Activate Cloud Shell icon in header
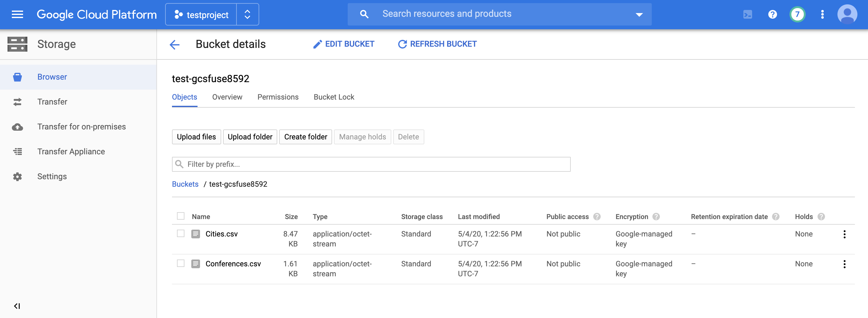Image resolution: width=868 pixels, height=318 pixels. tap(747, 14)
